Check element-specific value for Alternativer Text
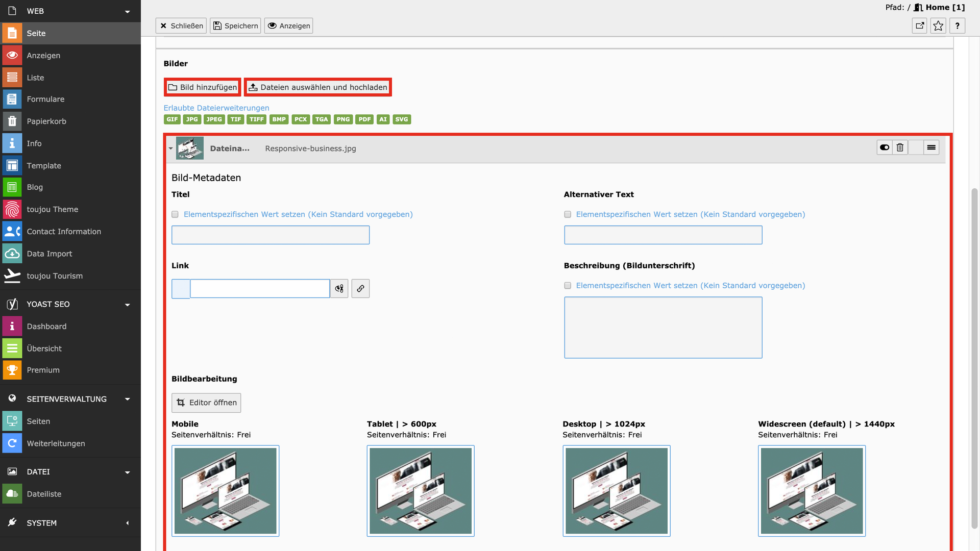Screen dimensions: 980x551 point(568,214)
